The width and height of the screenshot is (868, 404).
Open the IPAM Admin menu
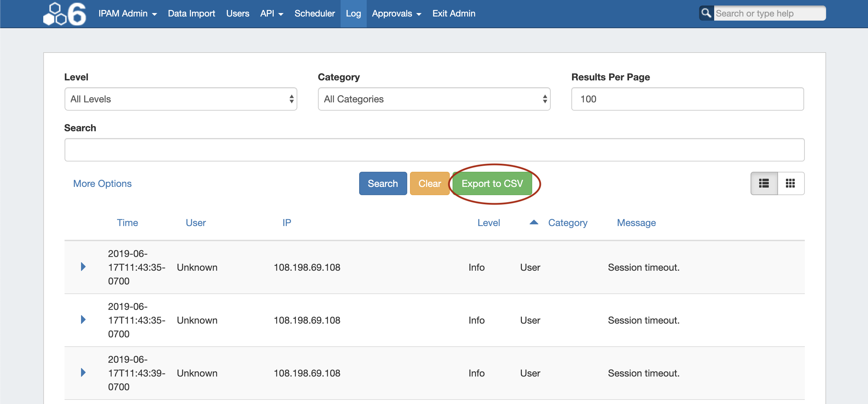[127, 14]
